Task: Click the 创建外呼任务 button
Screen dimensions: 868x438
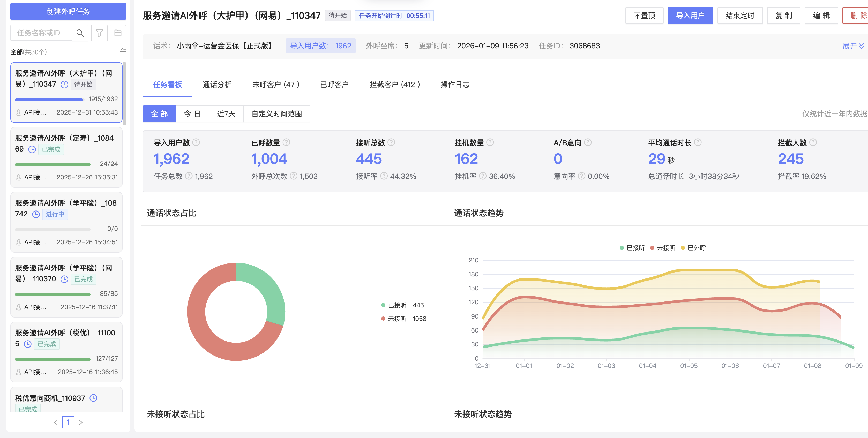Action: [x=68, y=11]
